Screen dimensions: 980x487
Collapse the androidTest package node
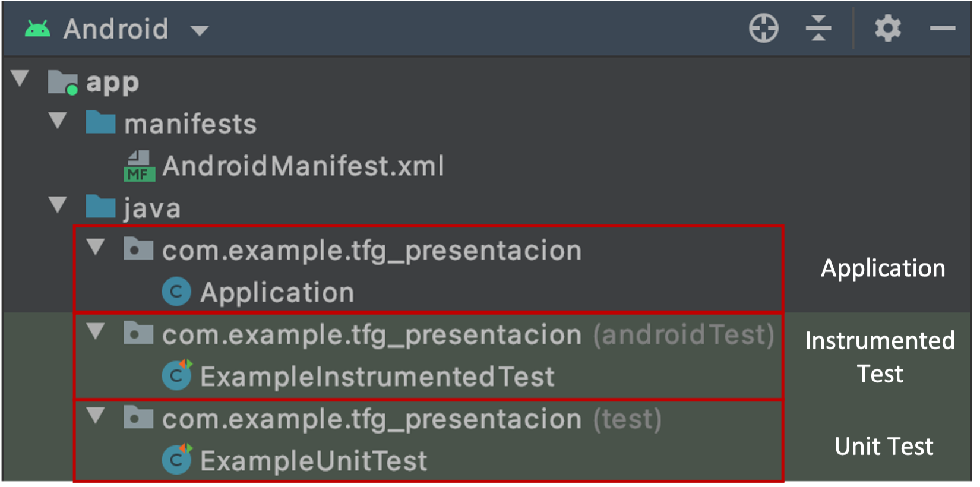[96, 331]
